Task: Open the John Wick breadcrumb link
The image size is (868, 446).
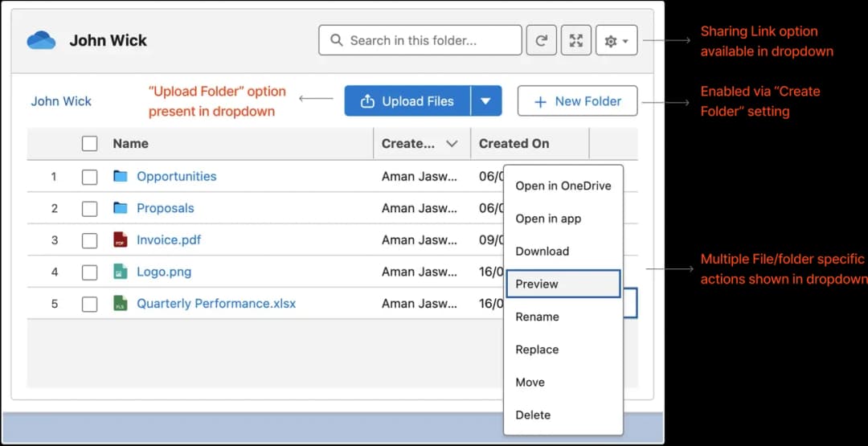Action: (61, 101)
